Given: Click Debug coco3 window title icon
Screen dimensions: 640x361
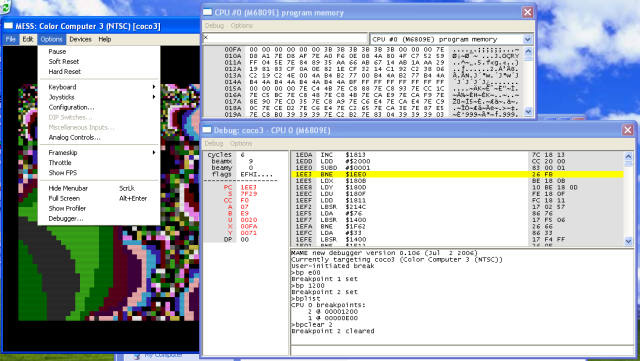Looking at the screenshot, I should [x=207, y=130].
